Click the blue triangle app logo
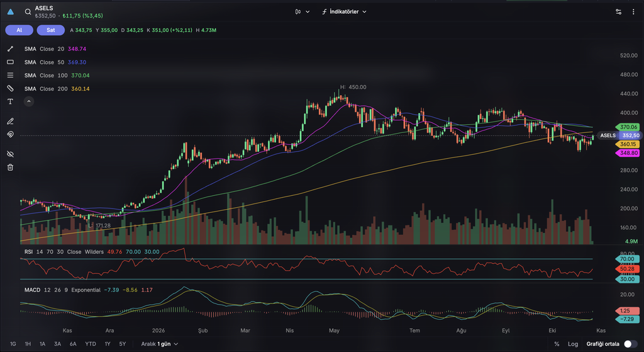This screenshot has height=352, width=644. click(11, 12)
